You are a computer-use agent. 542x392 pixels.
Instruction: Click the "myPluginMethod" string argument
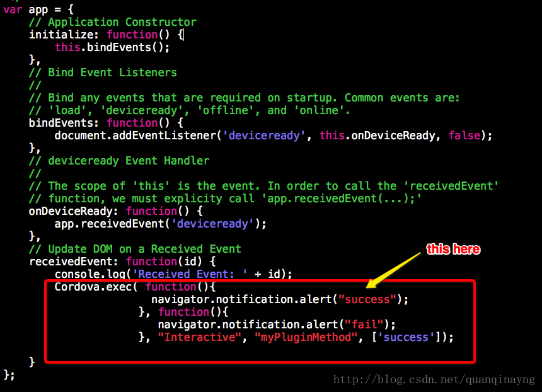tap(306, 337)
